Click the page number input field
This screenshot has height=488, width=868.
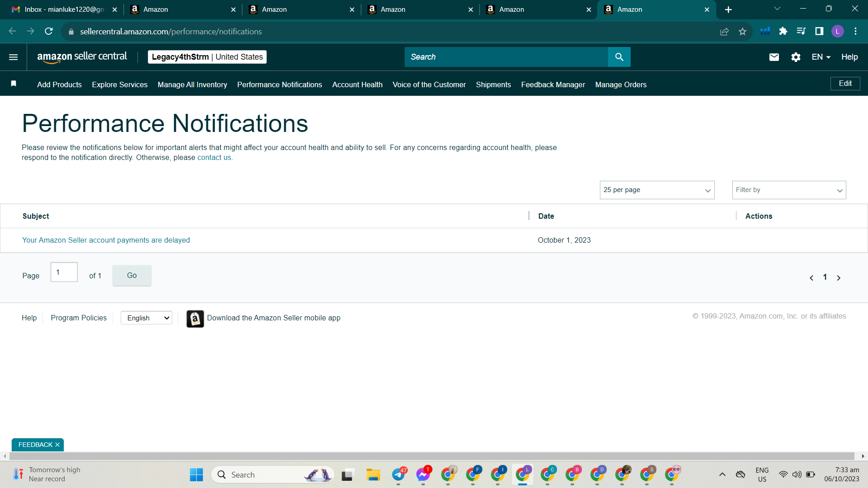(x=64, y=272)
